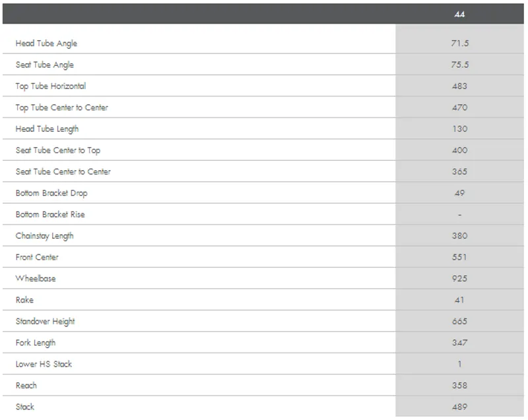Click the Seat Tube Angle label

(x=45, y=65)
